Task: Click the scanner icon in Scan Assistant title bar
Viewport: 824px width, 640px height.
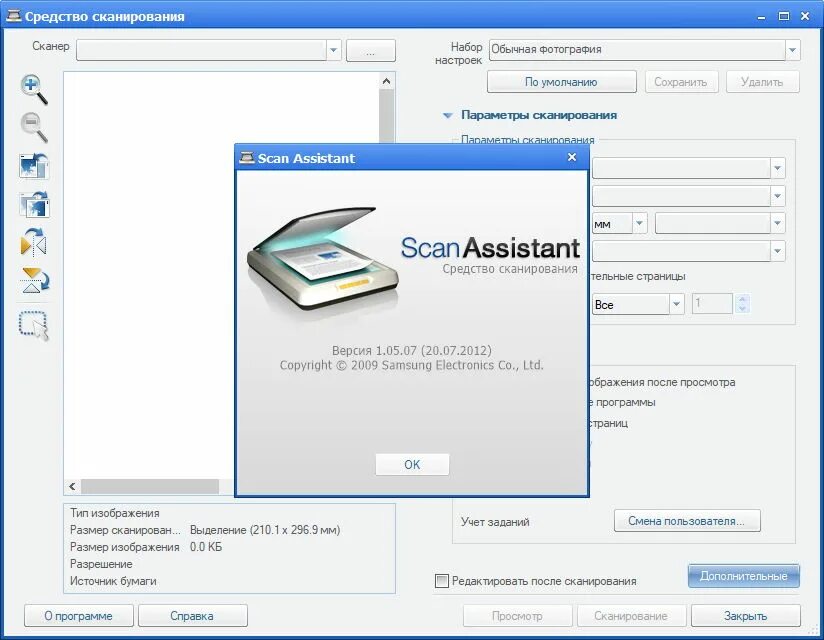Action: (246, 158)
